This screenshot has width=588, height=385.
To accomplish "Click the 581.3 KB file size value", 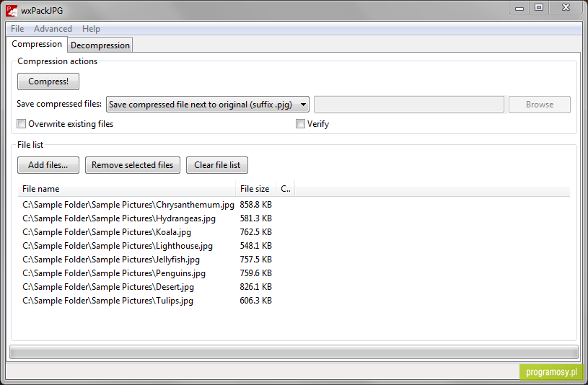I will 255,218.
